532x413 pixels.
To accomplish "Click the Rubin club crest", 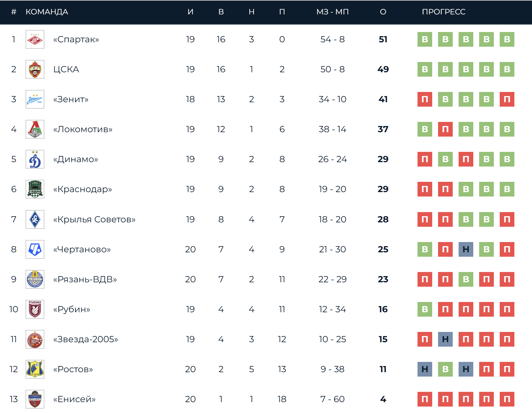I will [35, 309].
